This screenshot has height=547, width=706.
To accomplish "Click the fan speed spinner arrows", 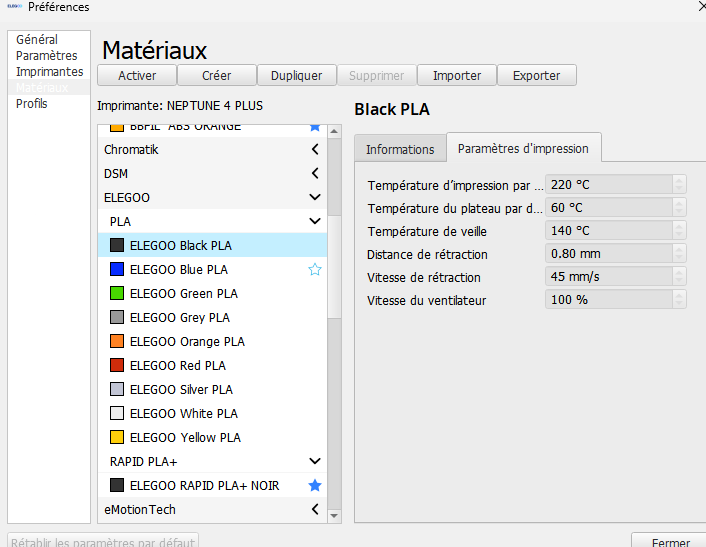I will point(679,299).
